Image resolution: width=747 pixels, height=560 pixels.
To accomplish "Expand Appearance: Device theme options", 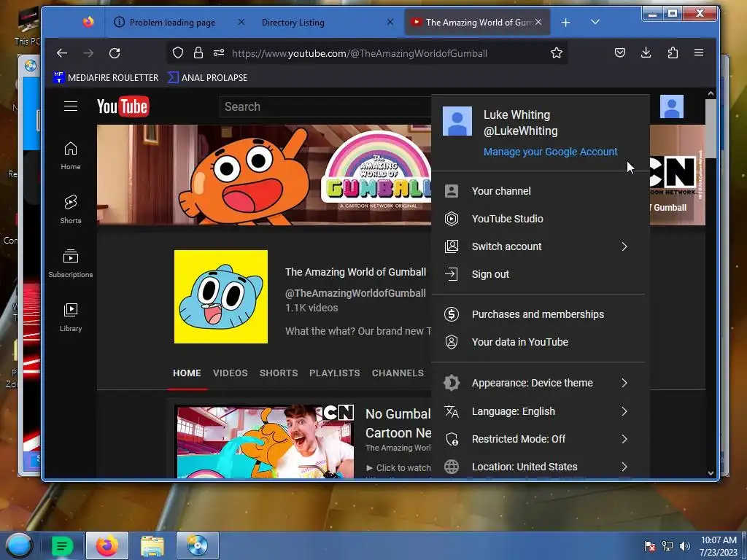I will 538,383.
